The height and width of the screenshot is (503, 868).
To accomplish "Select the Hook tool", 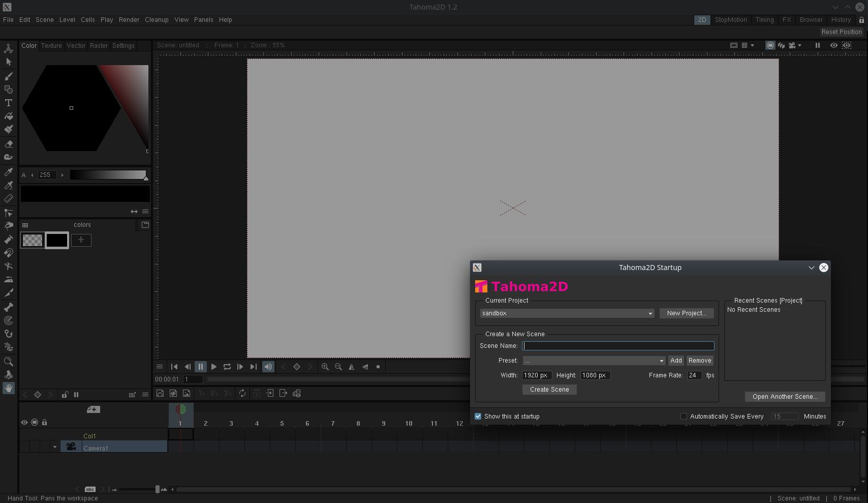I will tap(9, 334).
